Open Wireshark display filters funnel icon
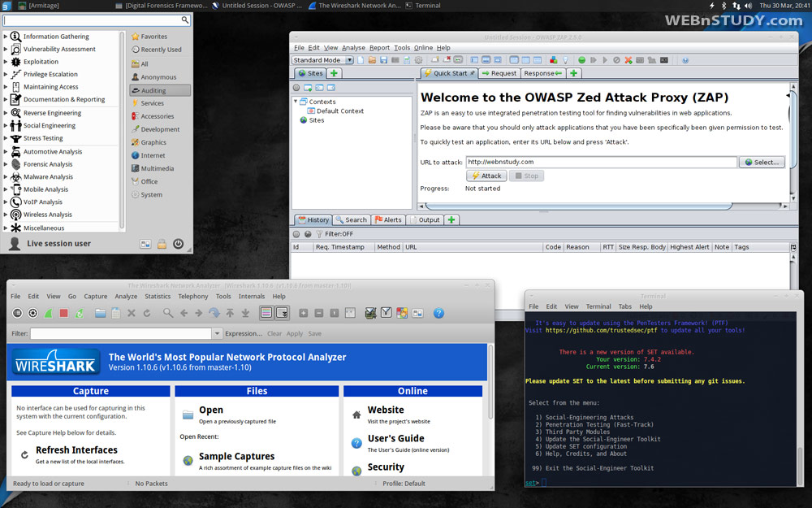 (387, 313)
